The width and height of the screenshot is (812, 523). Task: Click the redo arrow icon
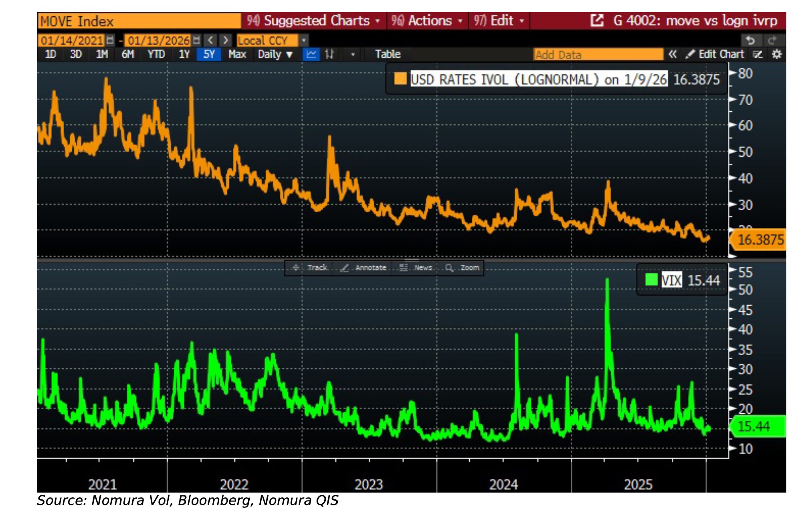772,40
